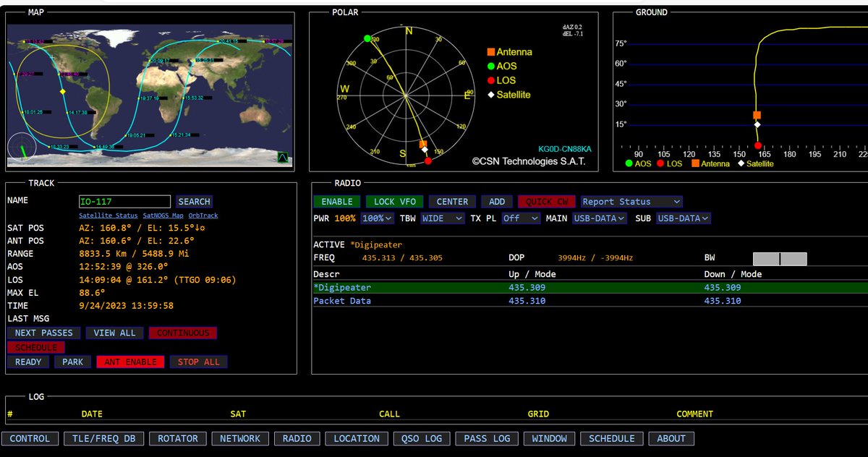This screenshot has height=457, width=868.
Task: Click NEXT PASSES
Action: [x=44, y=333]
